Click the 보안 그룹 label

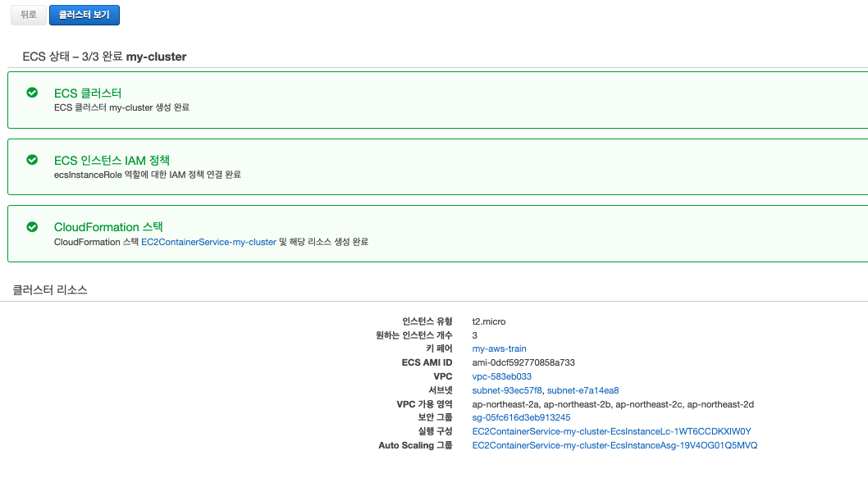435,417
